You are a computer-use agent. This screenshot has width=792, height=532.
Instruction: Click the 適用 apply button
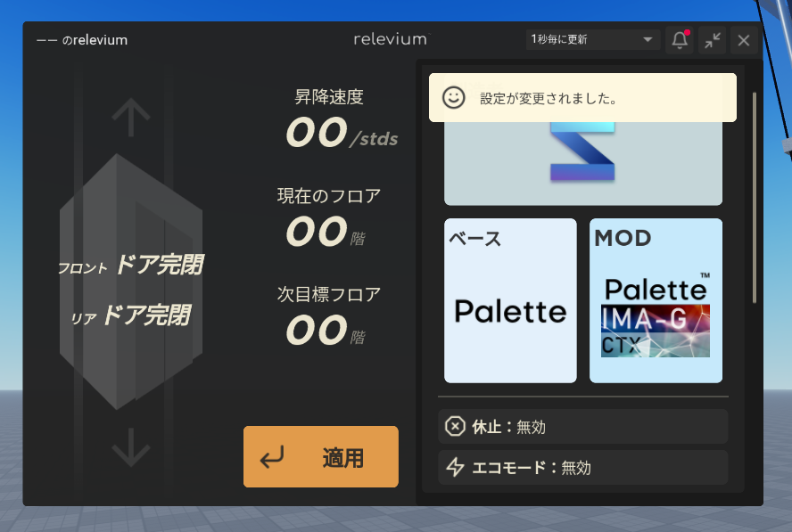(x=321, y=457)
